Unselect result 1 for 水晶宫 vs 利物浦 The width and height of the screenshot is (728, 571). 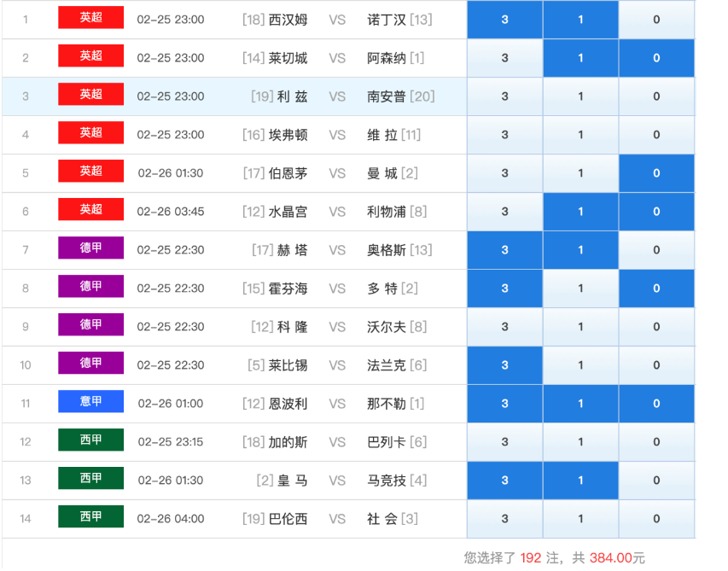(x=580, y=212)
